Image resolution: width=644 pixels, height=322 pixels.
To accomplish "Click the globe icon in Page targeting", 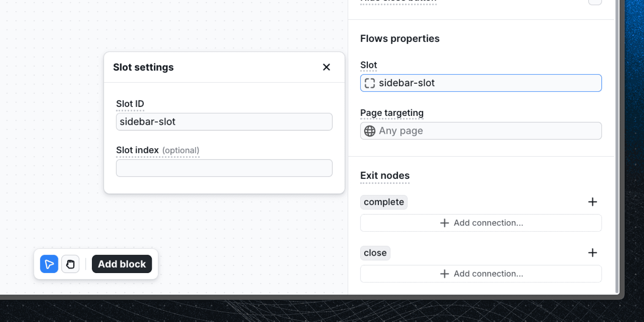I will (370, 131).
